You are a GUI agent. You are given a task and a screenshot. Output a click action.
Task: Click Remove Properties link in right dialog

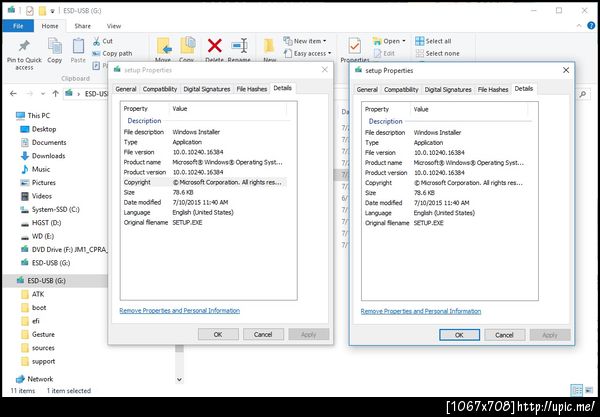[x=421, y=311]
